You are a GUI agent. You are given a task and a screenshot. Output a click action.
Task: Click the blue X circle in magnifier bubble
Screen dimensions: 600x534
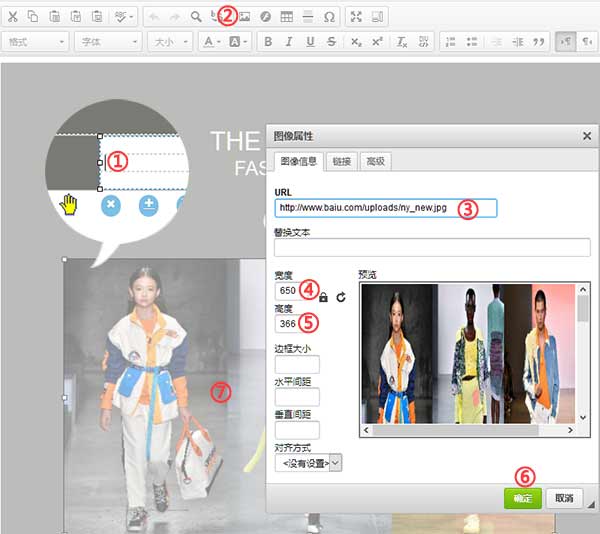click(x=111, y=205)
